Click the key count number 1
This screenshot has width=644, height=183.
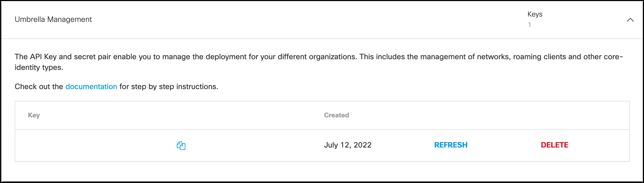coord(529,25)
